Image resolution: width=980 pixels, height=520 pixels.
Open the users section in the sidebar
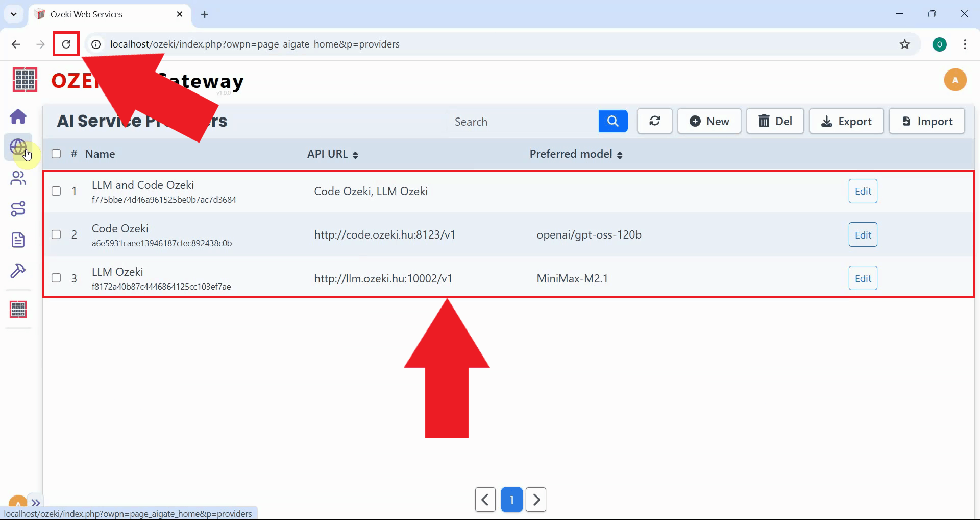(x=18, y=178)
